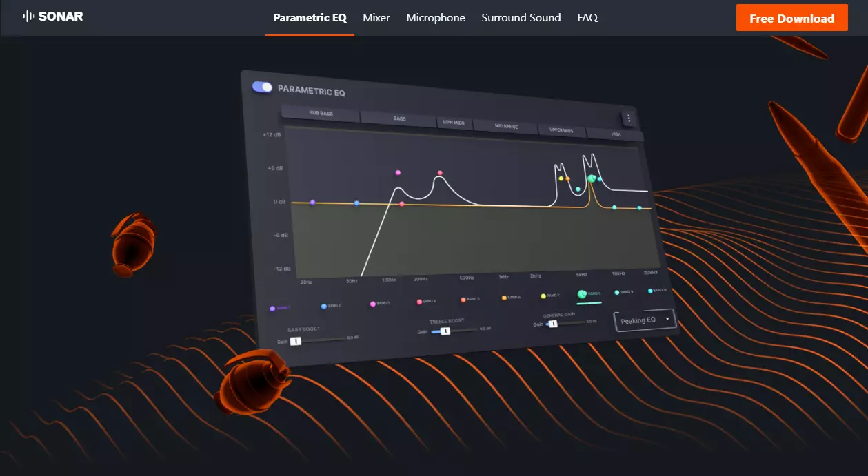Click the rightmost cyan node near 20kHz

click(x=640, y=208)
